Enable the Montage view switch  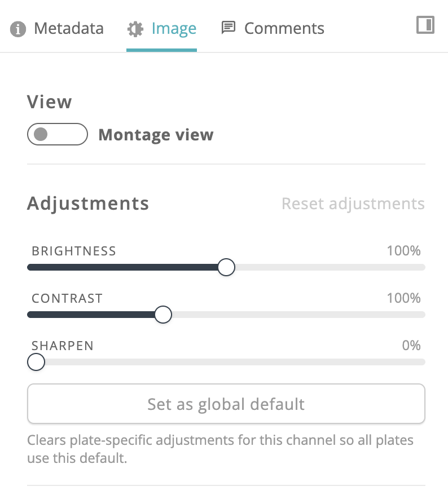(x=58, y=134)
